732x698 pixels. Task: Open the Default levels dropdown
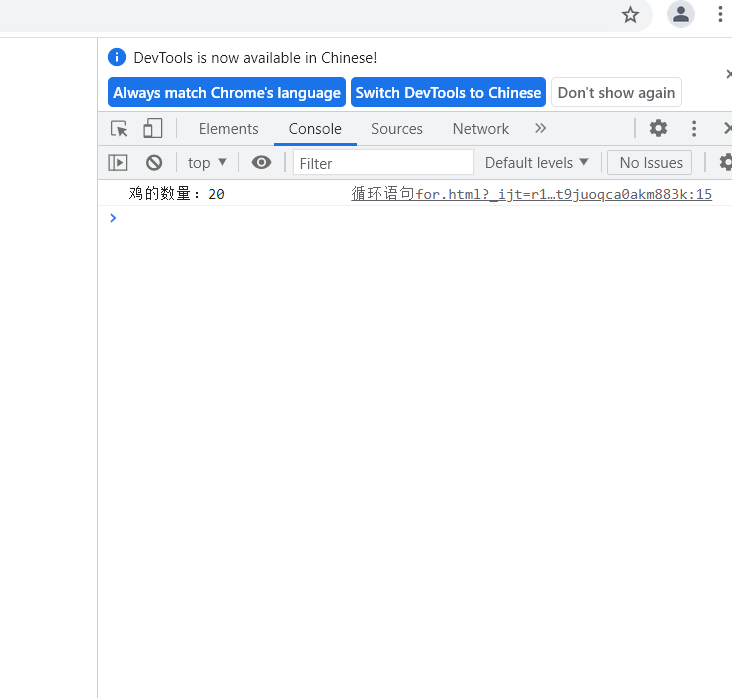[x=536, y=162]
